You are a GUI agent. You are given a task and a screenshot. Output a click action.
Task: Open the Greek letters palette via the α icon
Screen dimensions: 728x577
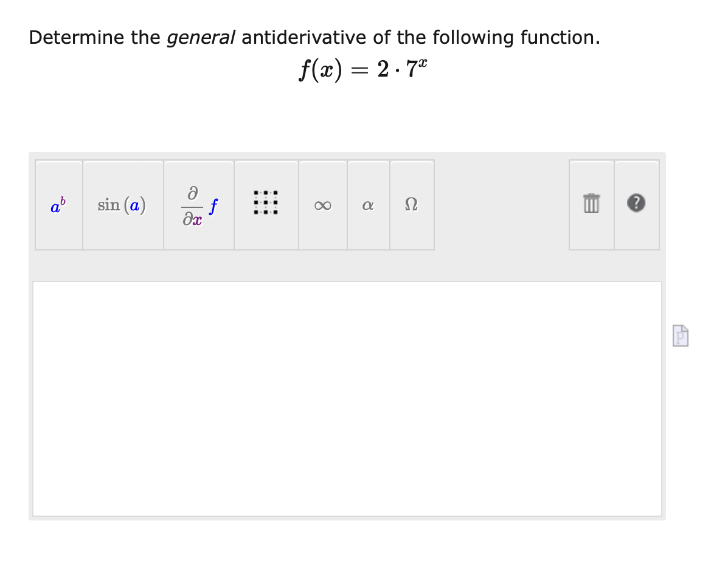pyautogui.click(x=367, y=205)
